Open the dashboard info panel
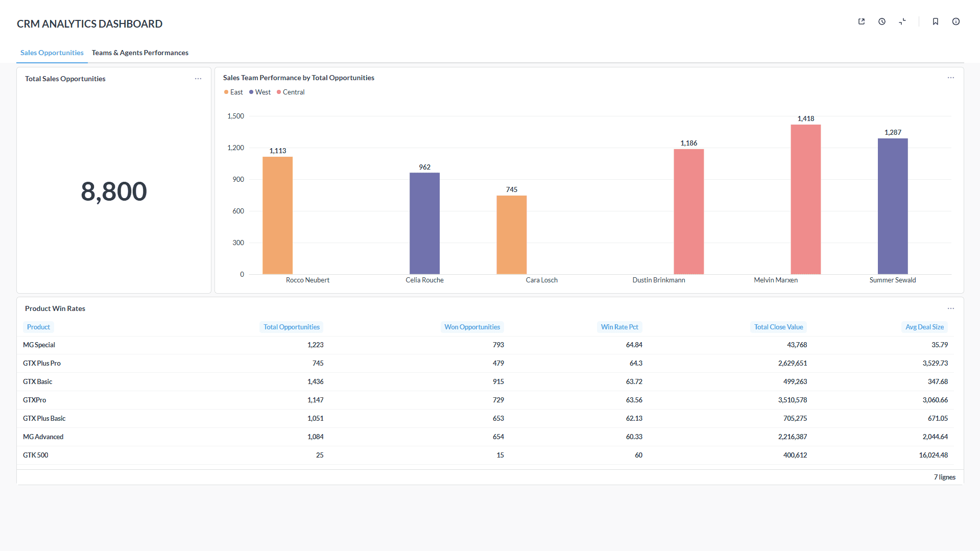Screen dimensions: 980x551 tap(956, 21)
